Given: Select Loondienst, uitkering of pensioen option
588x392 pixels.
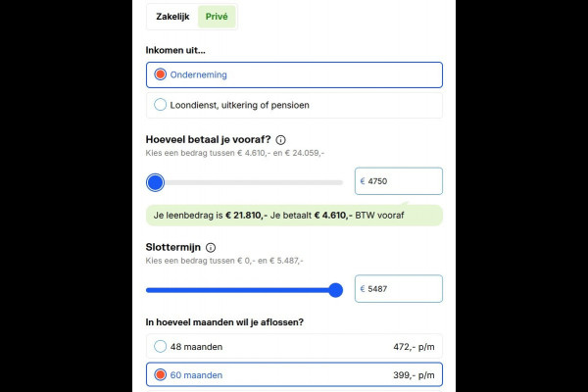Looking at the screenshot, I should pos(294,105).
